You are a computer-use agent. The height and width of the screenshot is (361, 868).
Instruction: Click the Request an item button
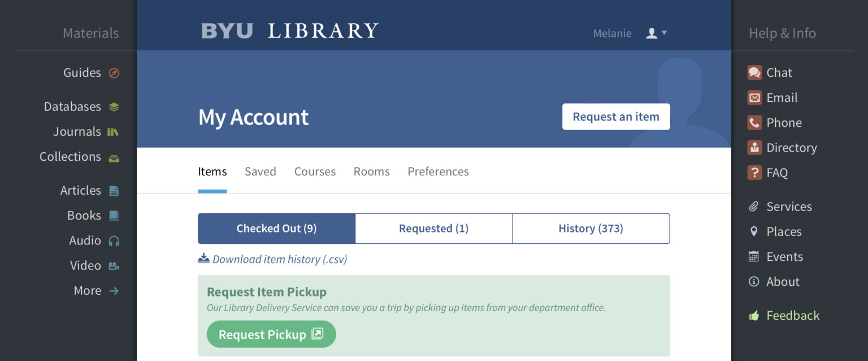click(616, 117)
